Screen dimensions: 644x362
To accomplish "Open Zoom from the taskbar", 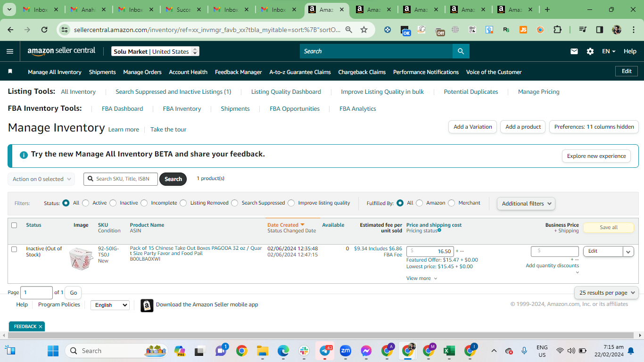I will (346, 351).
